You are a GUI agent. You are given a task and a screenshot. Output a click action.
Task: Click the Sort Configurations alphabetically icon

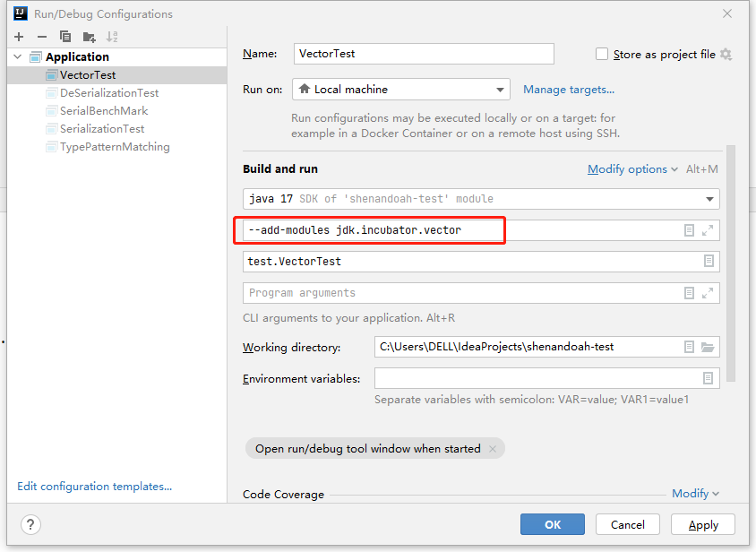(112, 37)
